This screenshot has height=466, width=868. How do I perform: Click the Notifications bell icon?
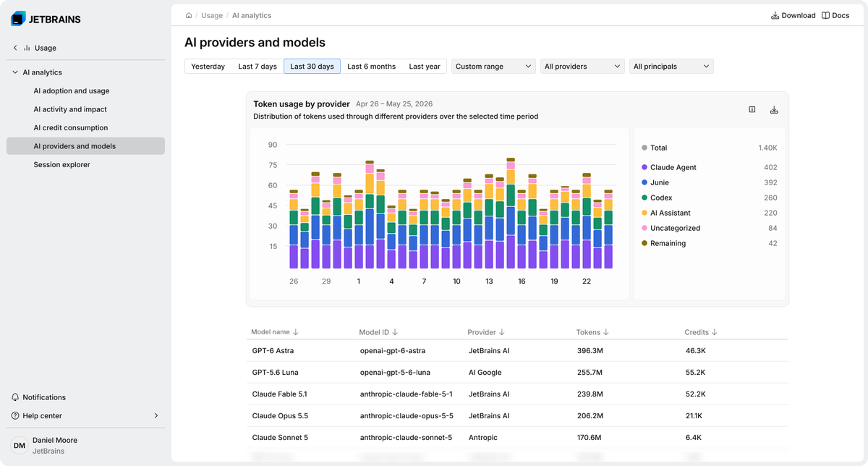pyautogui.click(x=15, y=397)
